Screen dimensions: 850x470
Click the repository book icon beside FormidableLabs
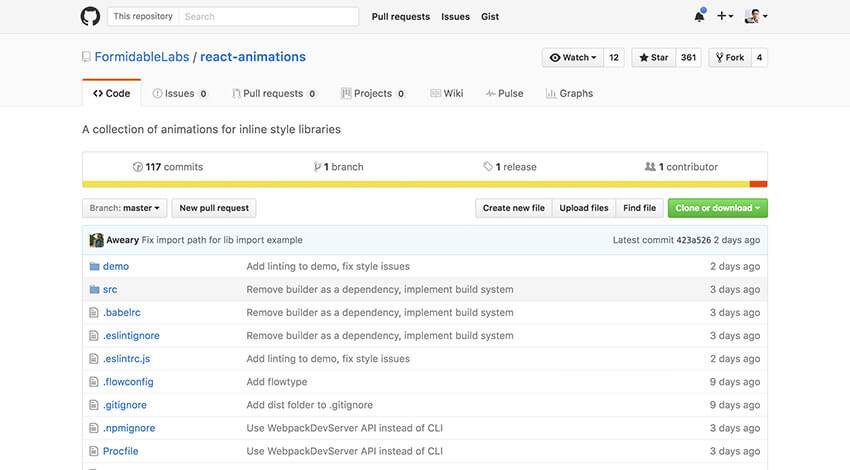click(x=86, y=57)
